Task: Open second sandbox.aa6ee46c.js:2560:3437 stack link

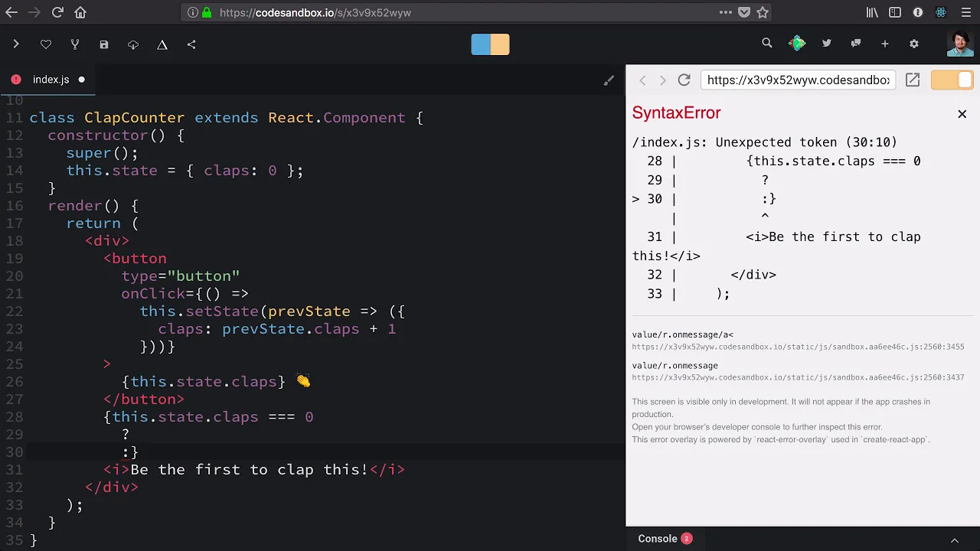Action: click(798, 377)
